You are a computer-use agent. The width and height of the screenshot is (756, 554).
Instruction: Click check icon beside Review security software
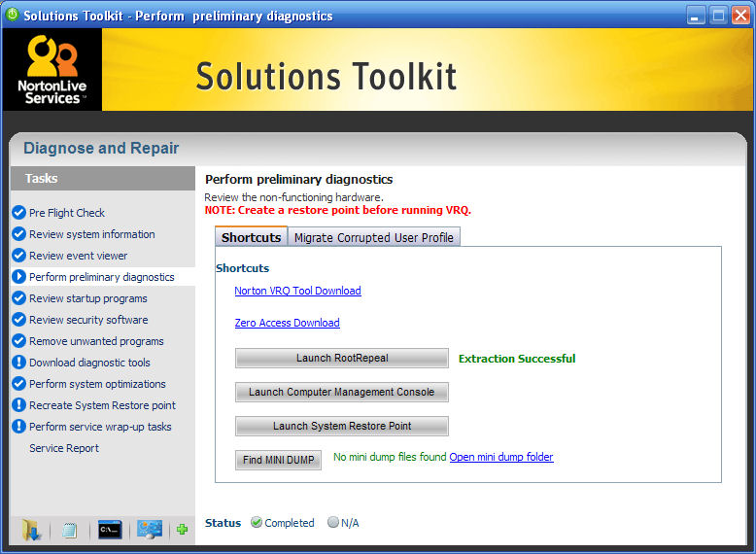pos(18,319)
